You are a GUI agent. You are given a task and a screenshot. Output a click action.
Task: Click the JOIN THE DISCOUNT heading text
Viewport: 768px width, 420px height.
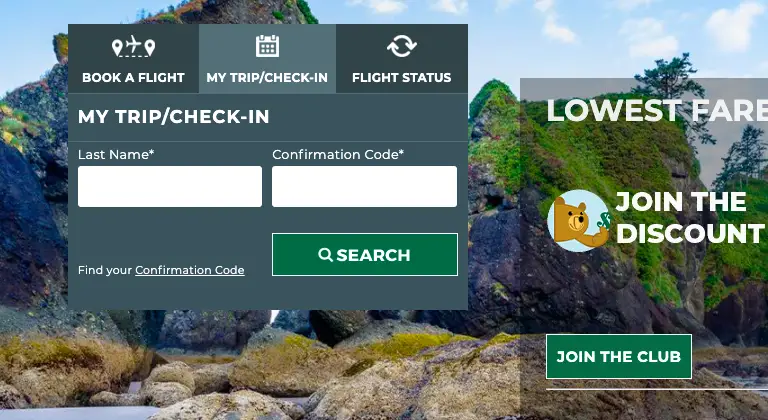pyautogui.click(x=691, y=217)
